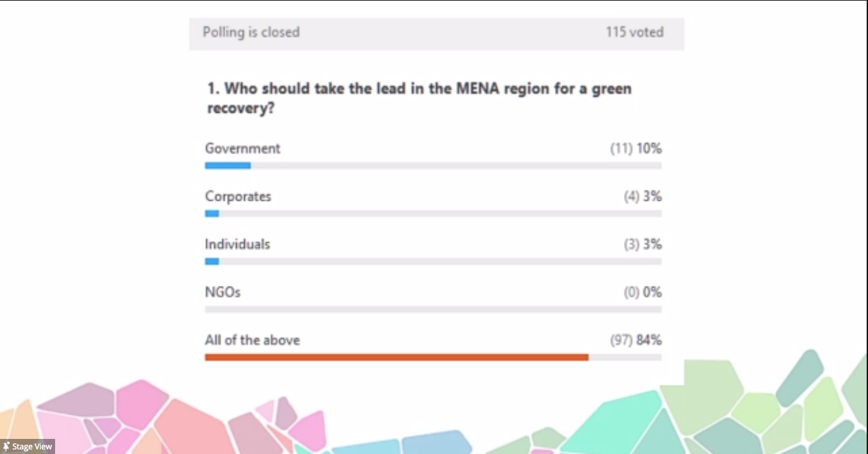Switch to Stage View using its label
The image size is (868, 454).
tap(32, 447)
